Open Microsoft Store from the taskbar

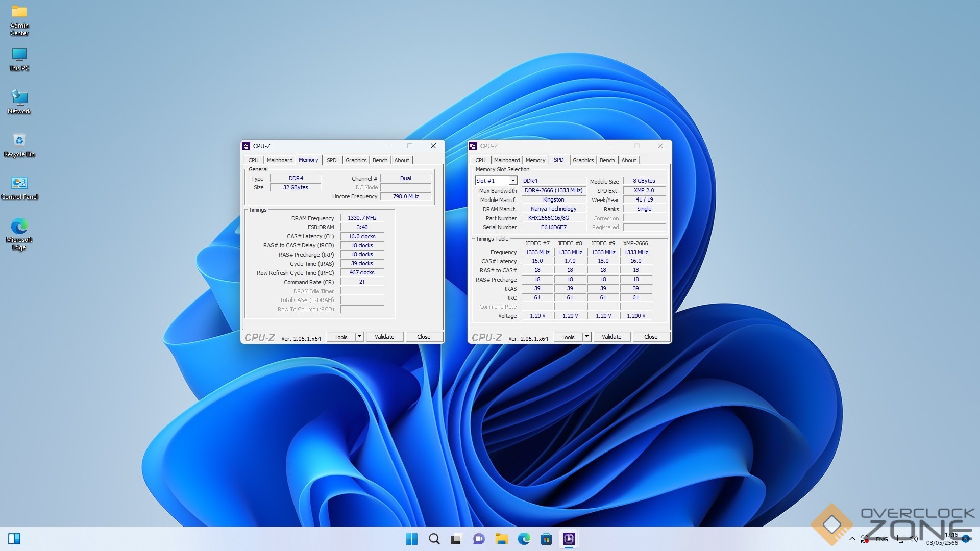point(546,539)
